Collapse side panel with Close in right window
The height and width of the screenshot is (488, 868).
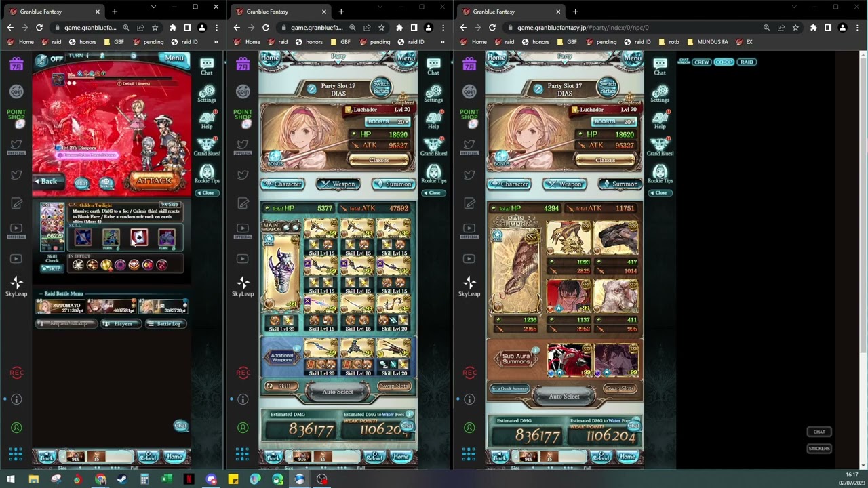pos(660,192)
